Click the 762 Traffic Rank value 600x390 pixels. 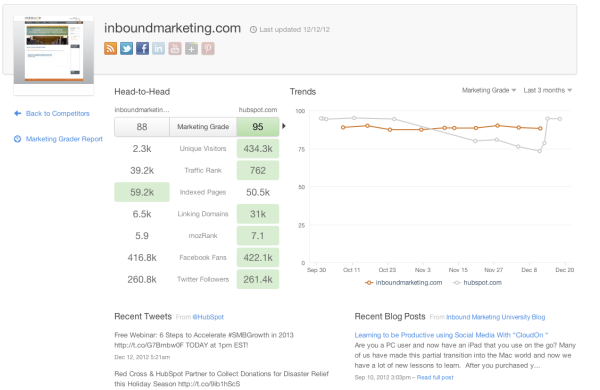pos(258,170)
